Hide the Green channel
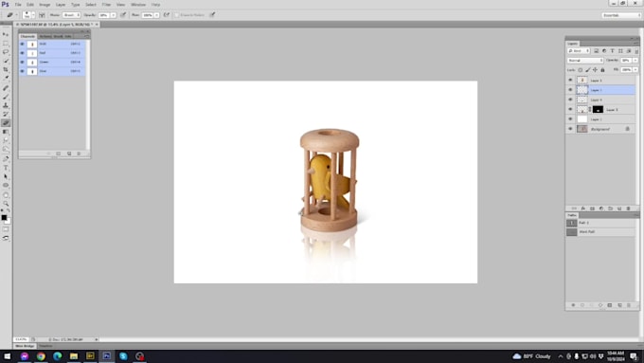Screen dimensions: 644x363 coord(22,62)
